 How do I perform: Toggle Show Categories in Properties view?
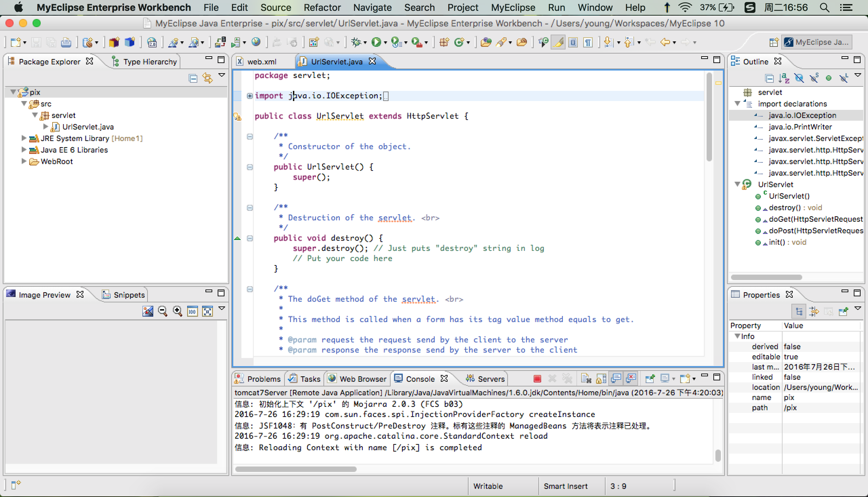coord(799,311)
